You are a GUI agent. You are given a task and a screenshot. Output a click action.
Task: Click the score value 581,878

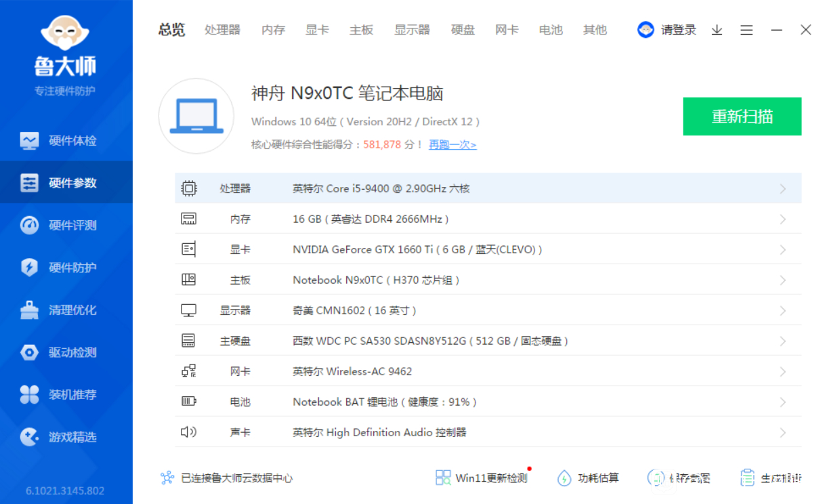tap(382, 144)
